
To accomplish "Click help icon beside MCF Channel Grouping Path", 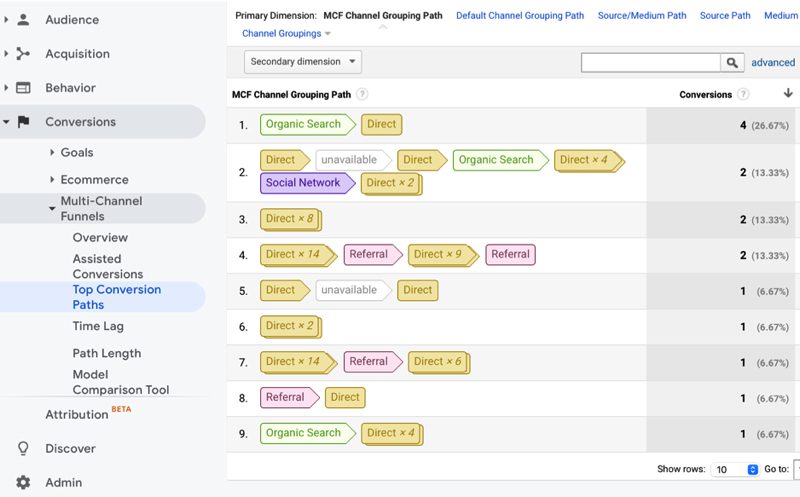I will coord(362,94).
